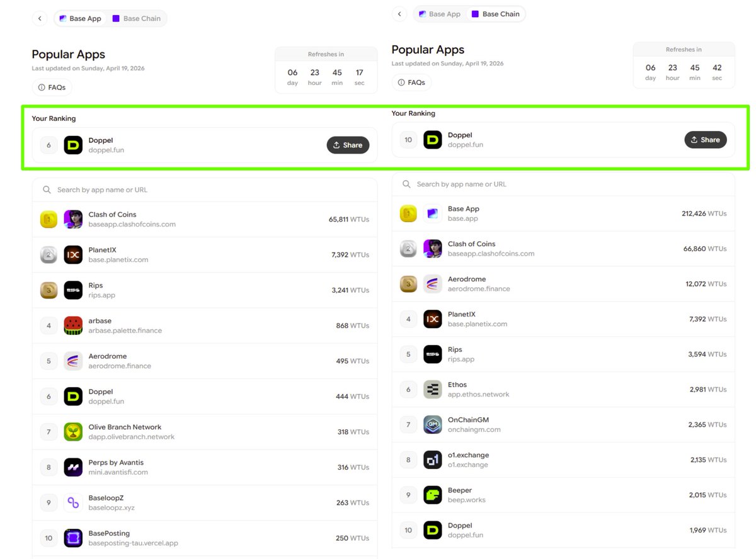Focus the right panel app search field
The image size is (756, 559).
point(563,184)
